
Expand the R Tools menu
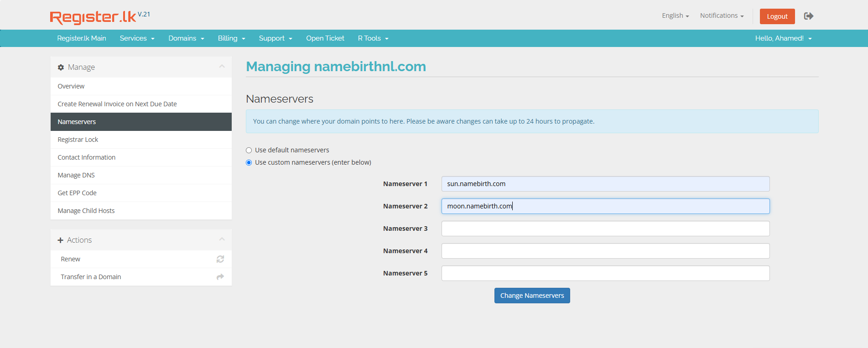coord(373,38)
